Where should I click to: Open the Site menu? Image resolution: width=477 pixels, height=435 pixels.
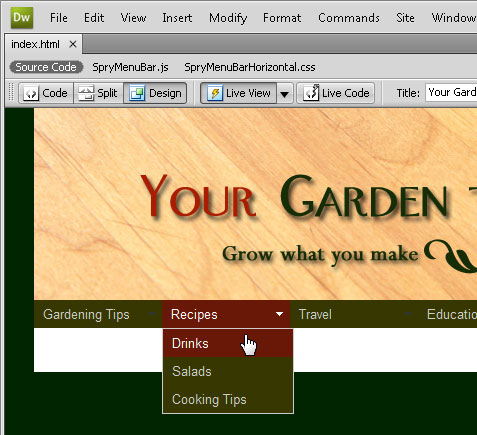405,18
